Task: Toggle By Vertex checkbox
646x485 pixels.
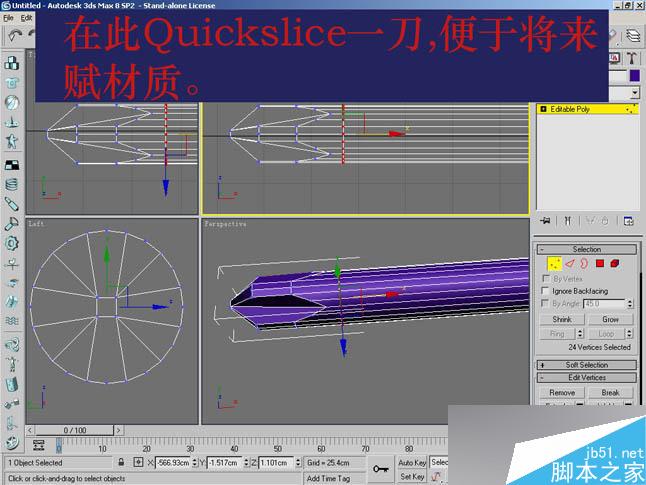Action: [546, 278]
